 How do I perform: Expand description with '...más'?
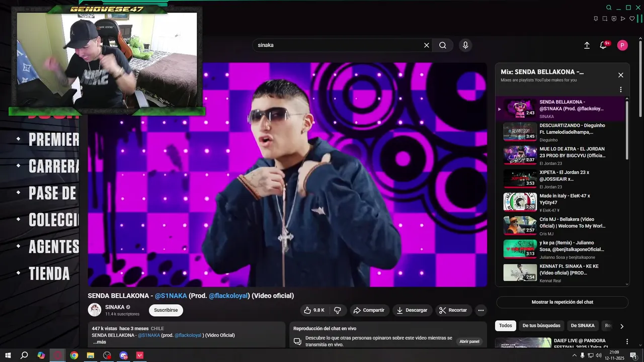[100, 342]
